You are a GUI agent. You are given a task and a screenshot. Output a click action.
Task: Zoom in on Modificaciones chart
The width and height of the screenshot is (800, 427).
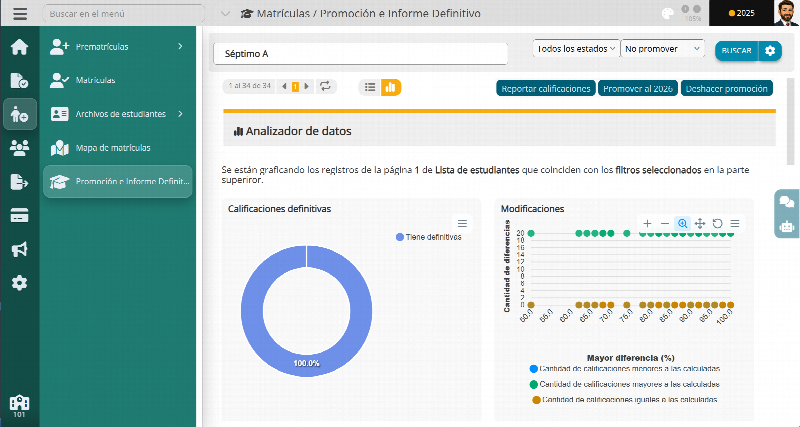647,223
